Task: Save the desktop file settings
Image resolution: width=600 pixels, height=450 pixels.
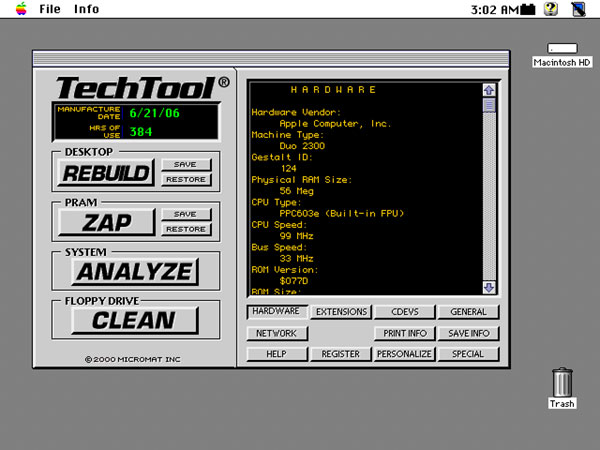Action: click(x=185, y=165)
